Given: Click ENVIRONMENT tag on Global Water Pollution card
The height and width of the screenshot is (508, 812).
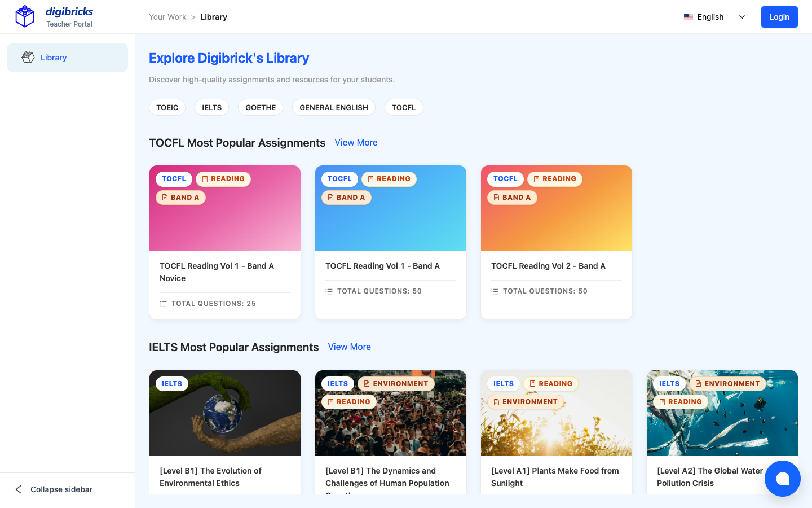Looking at the screenshot, I should tap(727, 384).
